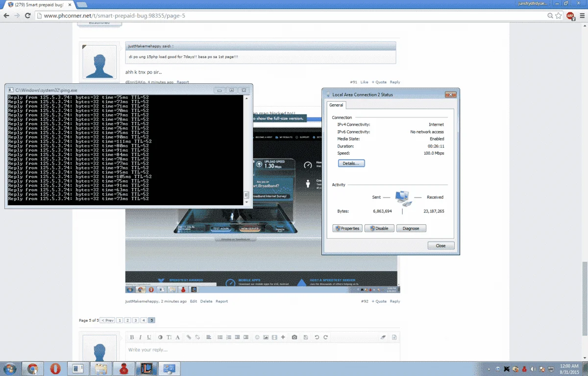
Task: Delete post #92
Action: [206, 302]
